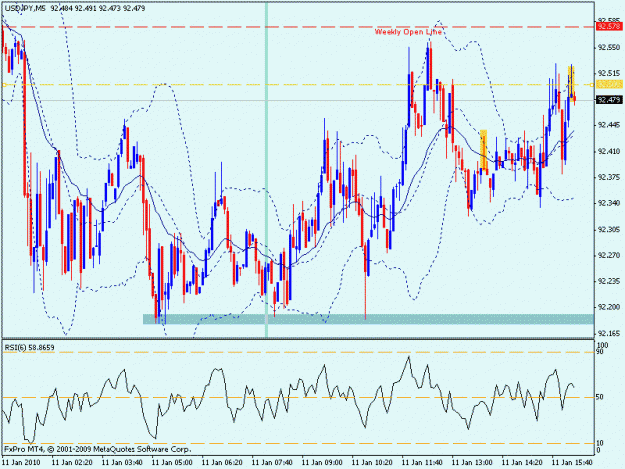
Task: Click the '11 Jan 02:20' time label
Action: click(x=72, y=463)
